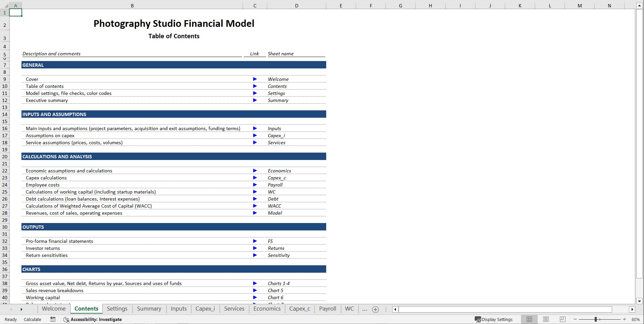The image size is (644, 324).
Task: Click the Zoom In plus icon
Action: coord(624,319)
